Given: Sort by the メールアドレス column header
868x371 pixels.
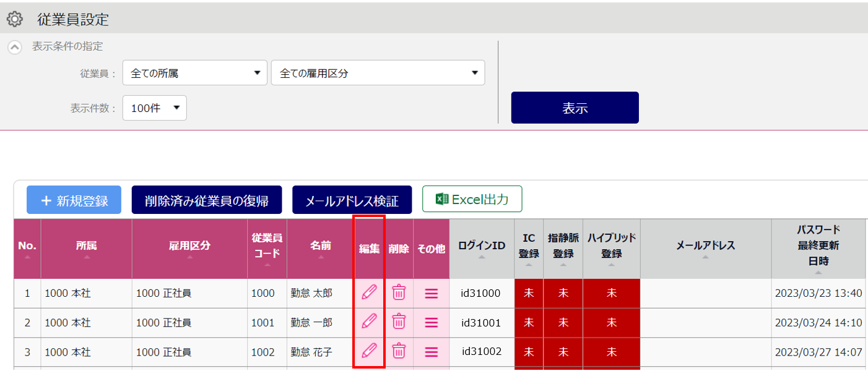Looking at the screenshot, I should (x=706, y=248).
